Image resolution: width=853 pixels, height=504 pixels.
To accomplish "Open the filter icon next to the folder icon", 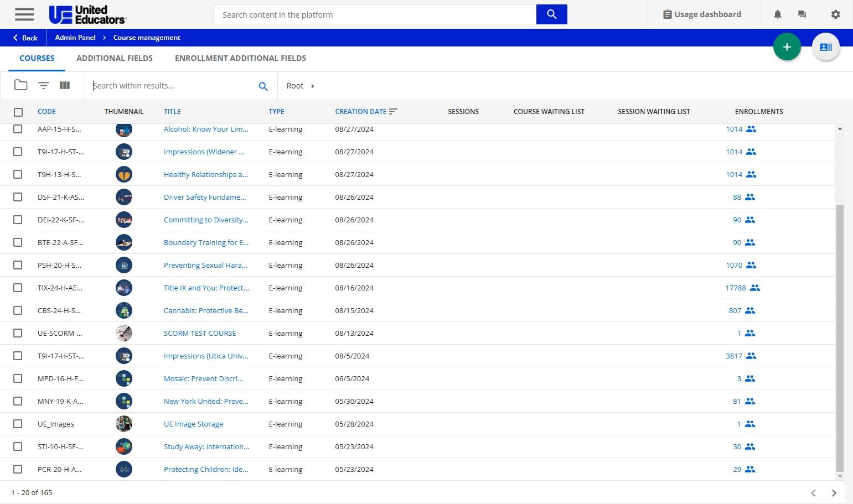I will [x=43, y=85].
